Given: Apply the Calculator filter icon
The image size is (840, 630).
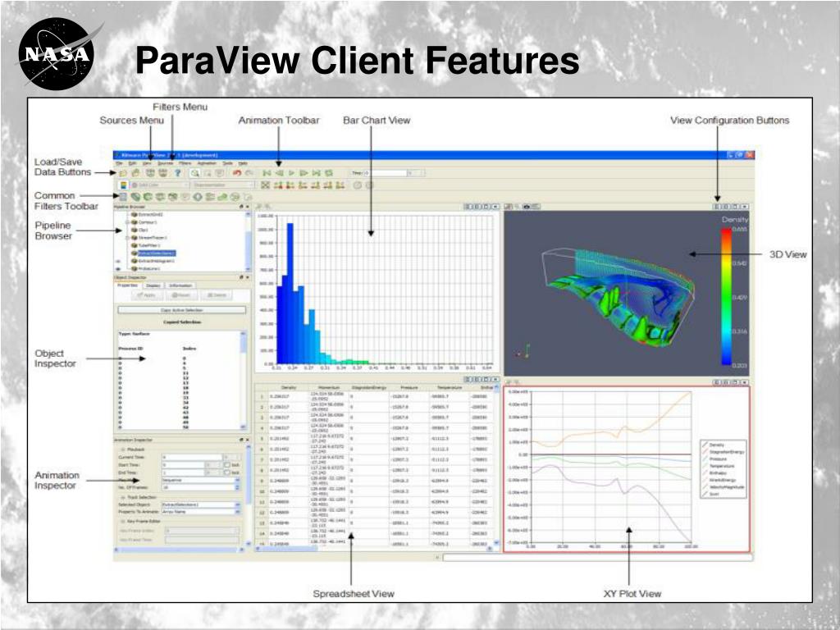Looking at the screenshot, I should tap(123, 197).
